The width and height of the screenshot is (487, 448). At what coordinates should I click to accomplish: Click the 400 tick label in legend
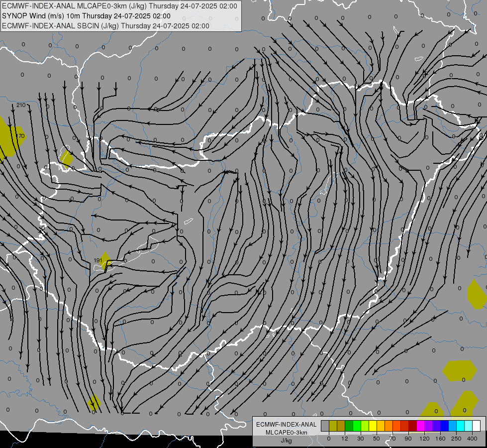(472, 439)
